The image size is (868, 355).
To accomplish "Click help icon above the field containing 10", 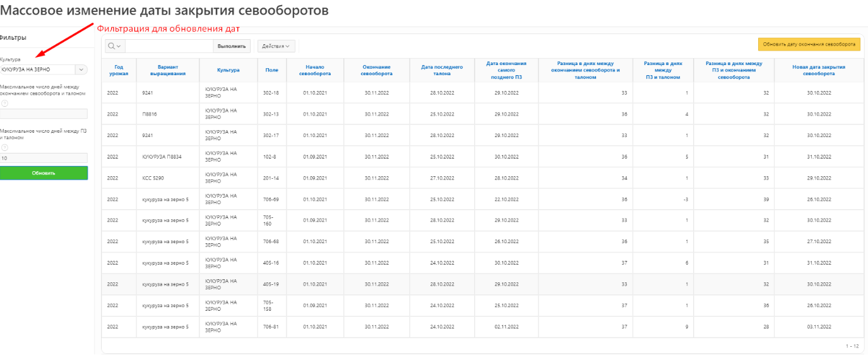I will click(3, 147).
